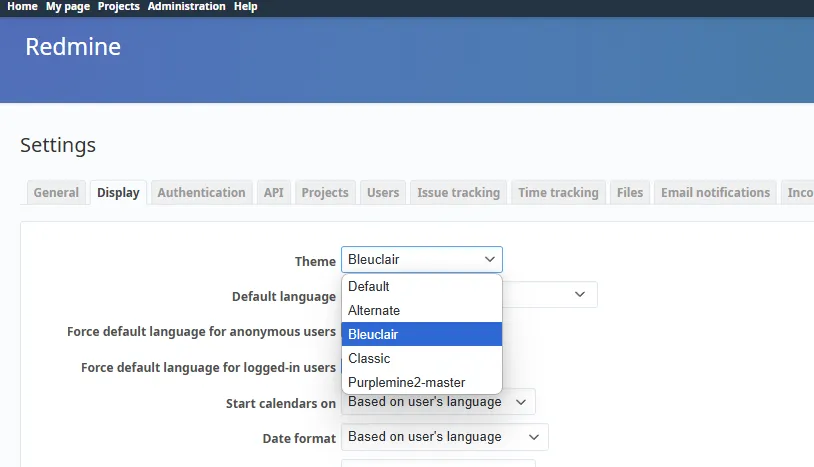Screen dimensions: 814x467
Task: Open the API settings tab
Action: [x=273, y=192]
